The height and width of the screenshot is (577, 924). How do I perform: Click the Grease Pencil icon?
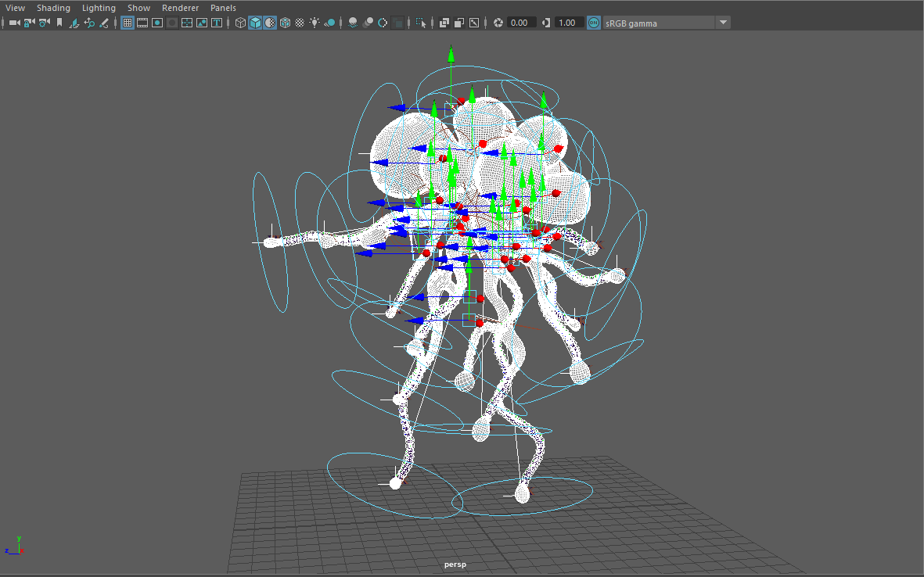[104, 23]
